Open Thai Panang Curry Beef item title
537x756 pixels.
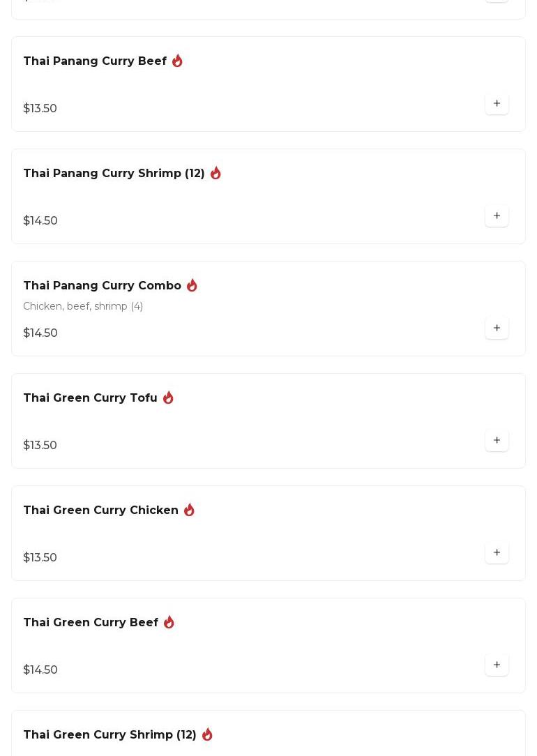[95, 61]
